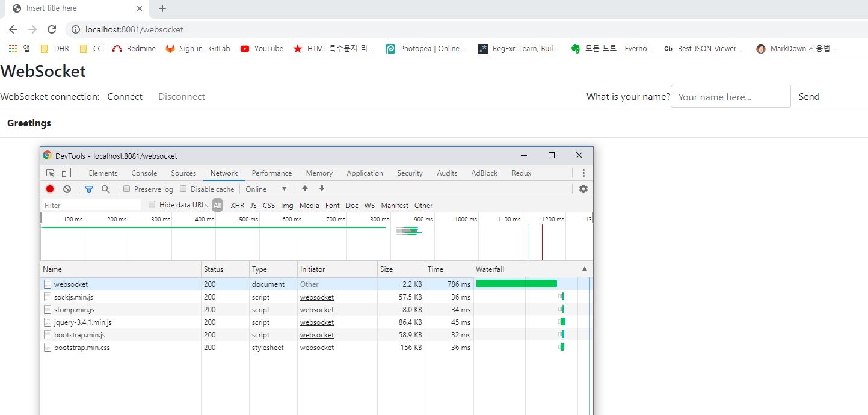Toggle the network filter funnel icon
Viewport: 868px width, 415px height.
(x=89, y=189)
